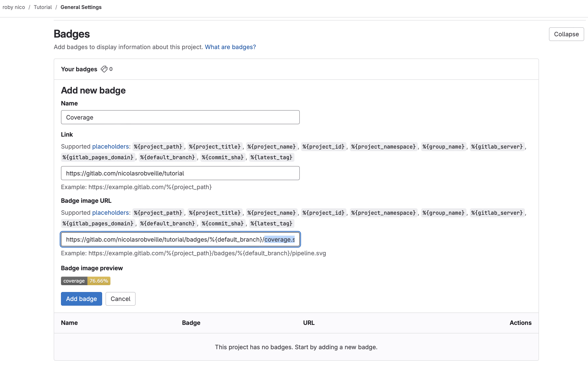Image resolution: width=588 pixels, height=365 pixels.
Task: Click the General Settings breadcrumb
Action: pyautogui.click(x=81, y=7)
